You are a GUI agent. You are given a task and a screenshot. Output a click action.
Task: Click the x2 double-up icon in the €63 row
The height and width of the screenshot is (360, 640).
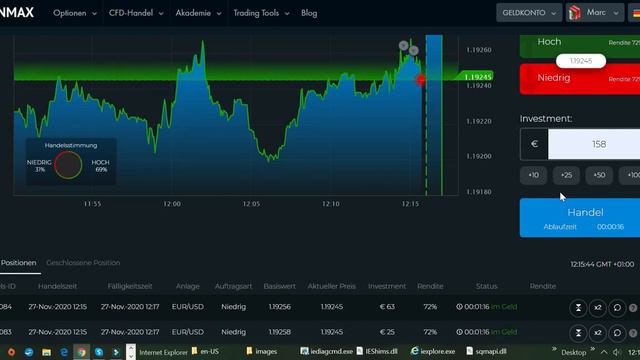click(598, 308)
